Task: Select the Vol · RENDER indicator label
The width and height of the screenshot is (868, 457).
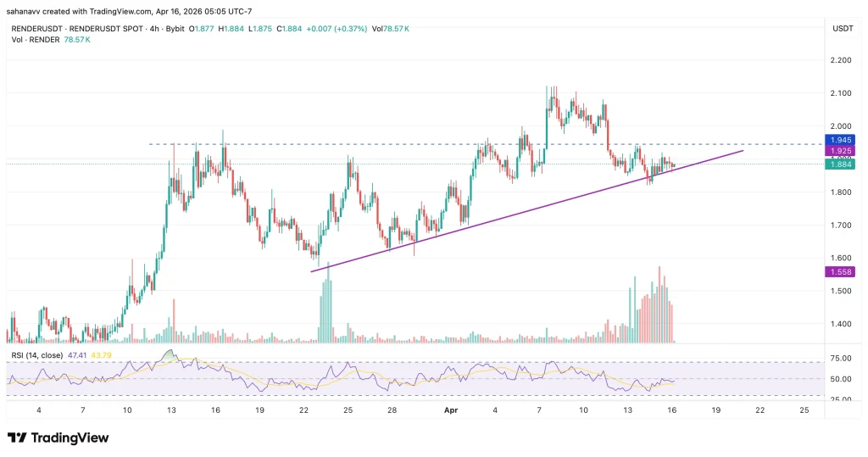Action: tap(32, 39)
